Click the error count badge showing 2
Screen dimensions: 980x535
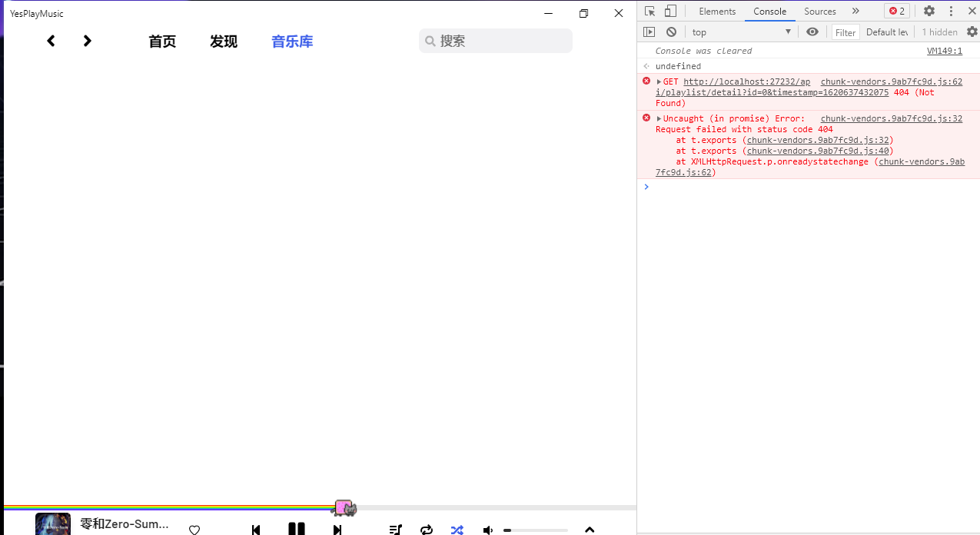coord(897,11)
